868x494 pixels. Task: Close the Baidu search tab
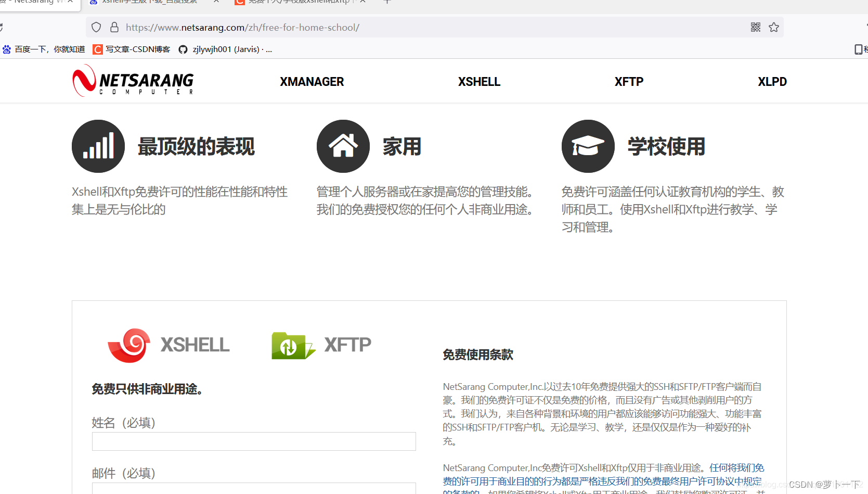click(216, 2)
